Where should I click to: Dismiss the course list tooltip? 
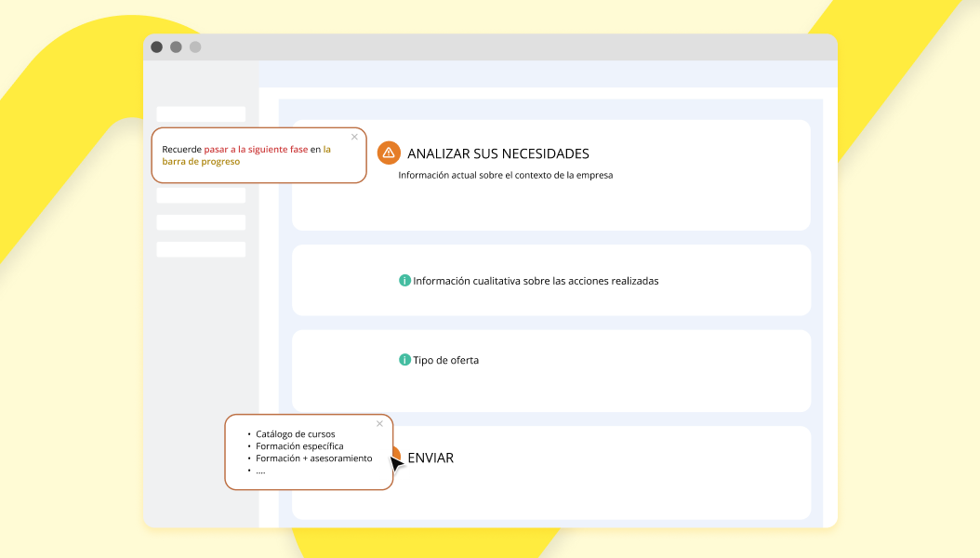tap(379, 423)
